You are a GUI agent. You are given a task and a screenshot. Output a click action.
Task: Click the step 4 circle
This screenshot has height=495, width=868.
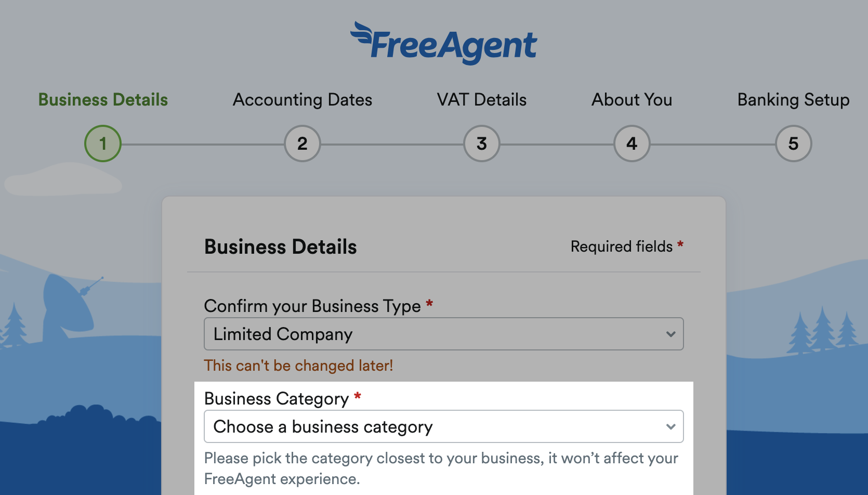tap(631, 144)
